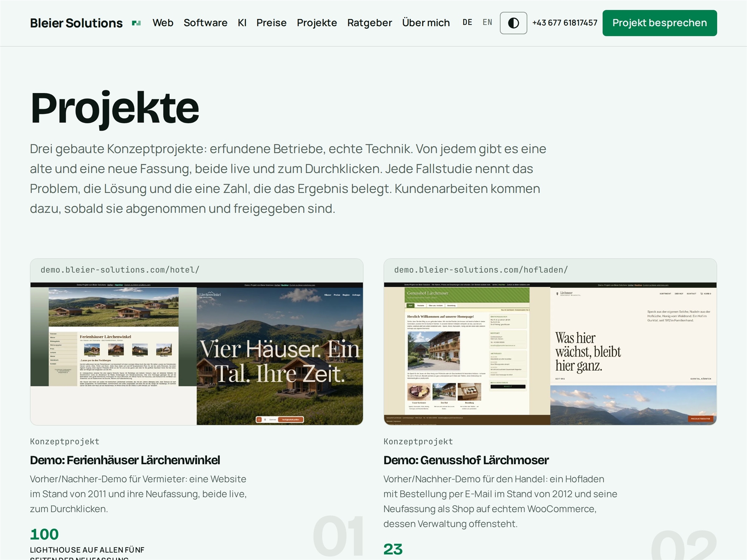Click the Konzeptprojekt label above Lärchenwinkel

[65, 442]
